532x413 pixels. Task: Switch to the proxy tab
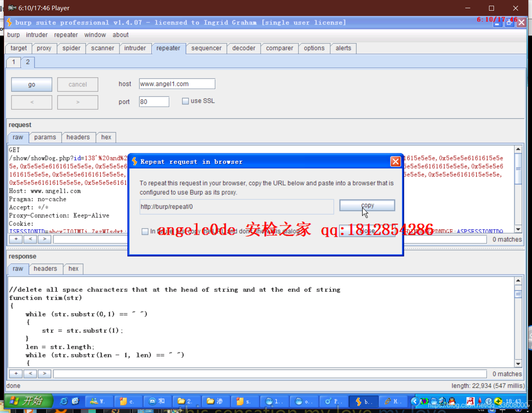44,48
